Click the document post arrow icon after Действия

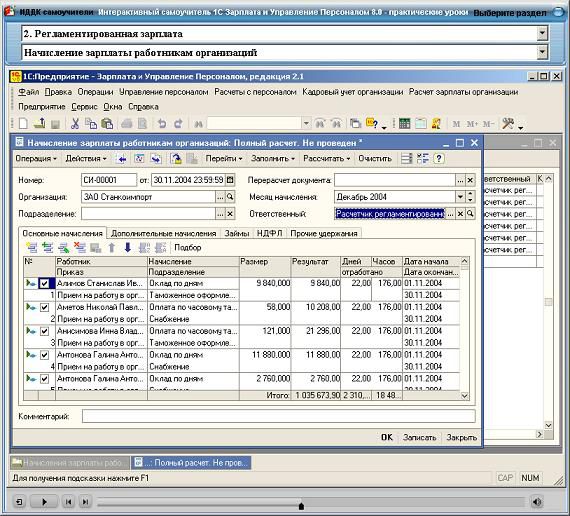pos(122,159)
